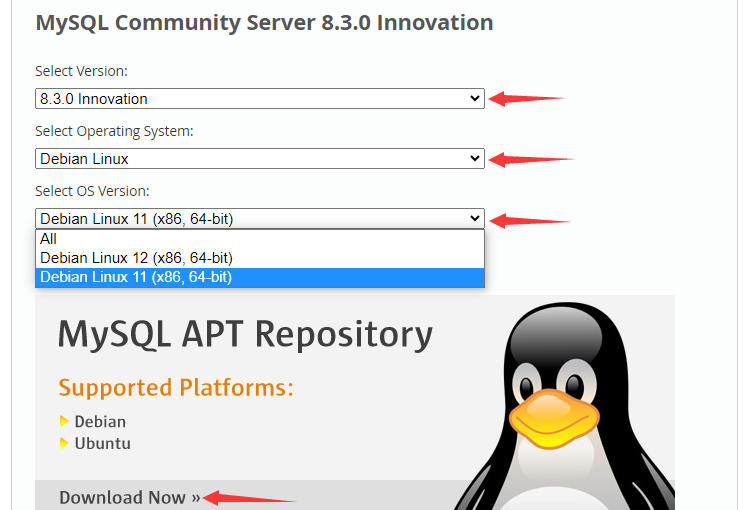This screenshot has height=510, width=750.
Task: Choose the All option in OS version list
Action: coord(260,239)
